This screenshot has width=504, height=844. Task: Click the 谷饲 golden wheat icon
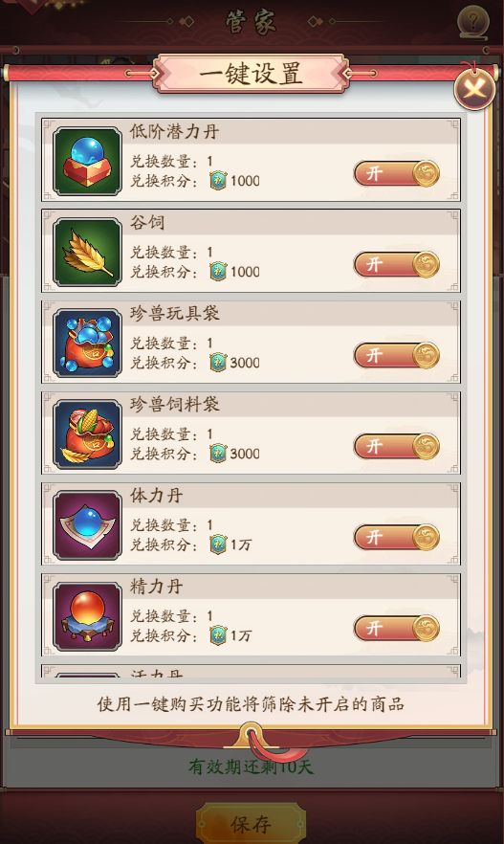87,252
